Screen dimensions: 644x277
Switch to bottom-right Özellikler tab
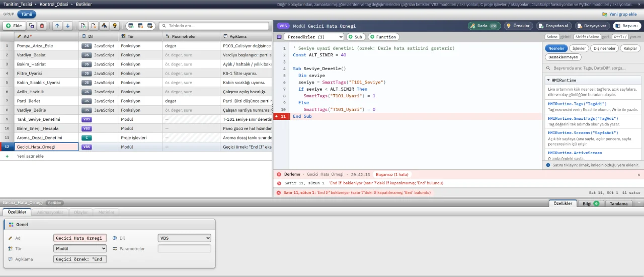tap(563, 203)
